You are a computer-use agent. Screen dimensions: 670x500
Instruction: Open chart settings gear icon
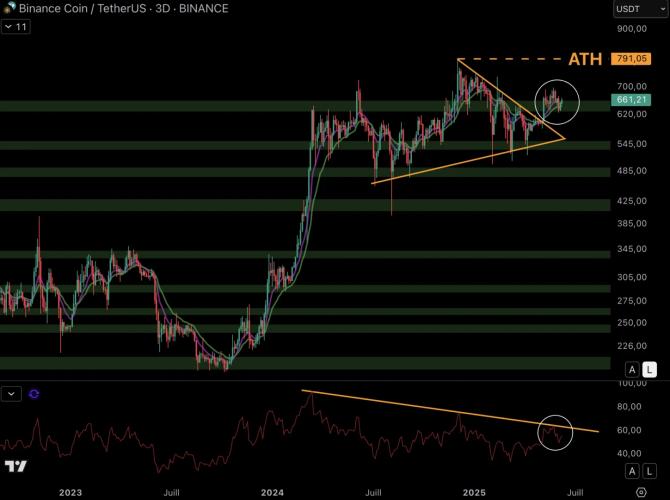[x=641, y=492]
